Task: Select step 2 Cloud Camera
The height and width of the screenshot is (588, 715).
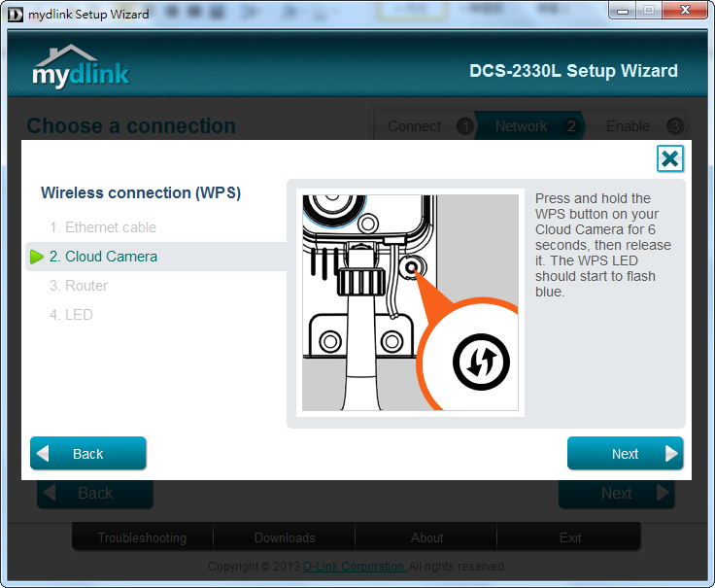Action: tap(103, 257)
